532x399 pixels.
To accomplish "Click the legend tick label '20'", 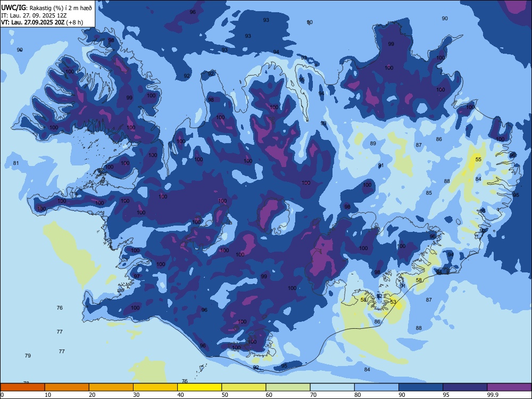I will (x=92, y=395).
